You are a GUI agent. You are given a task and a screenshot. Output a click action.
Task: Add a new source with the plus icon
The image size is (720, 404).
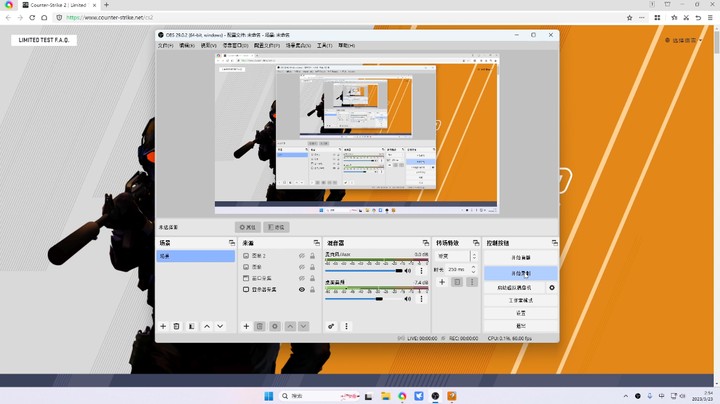[x=246, y=326]
